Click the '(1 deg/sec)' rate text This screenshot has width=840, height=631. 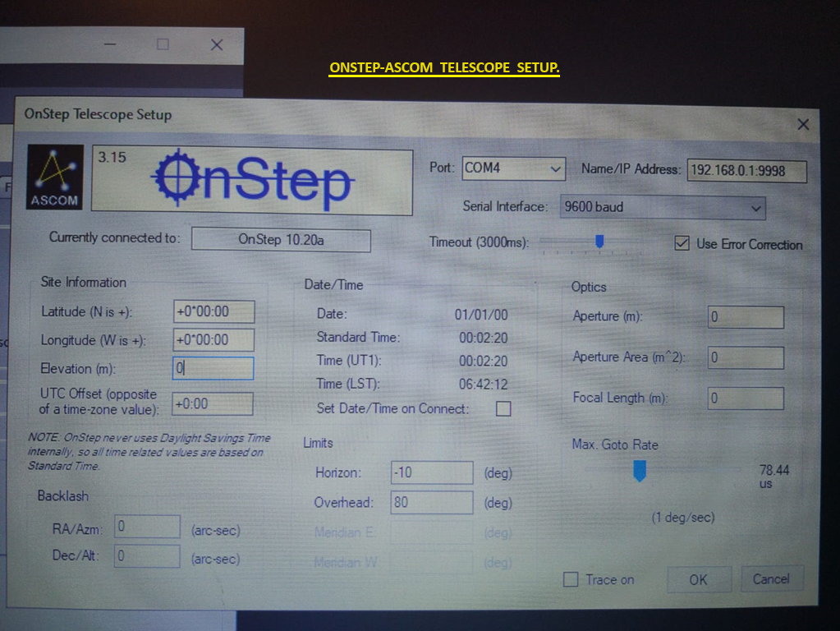[x=683, y=518]
